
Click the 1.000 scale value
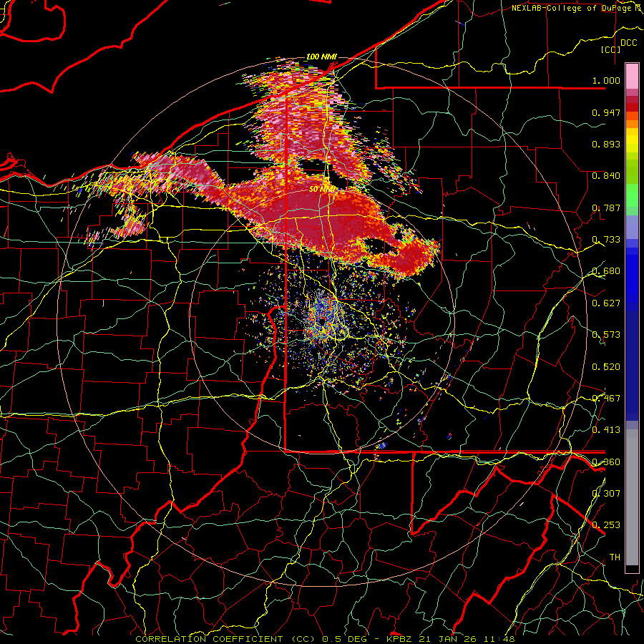point(606,80)
